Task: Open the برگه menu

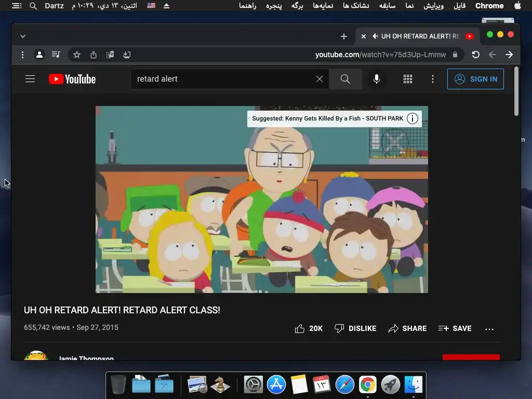Action: tap(297, 6)
